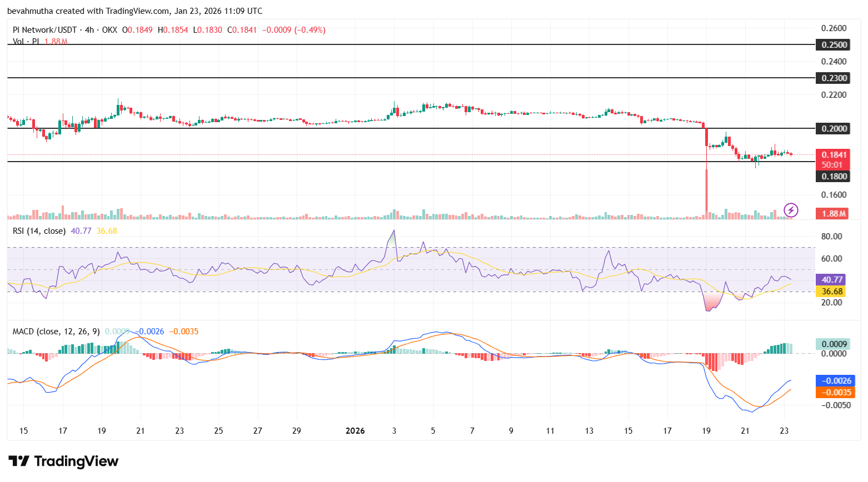Select the 2026 label on the time axis

pyautogui.click(x=355, y=430)
